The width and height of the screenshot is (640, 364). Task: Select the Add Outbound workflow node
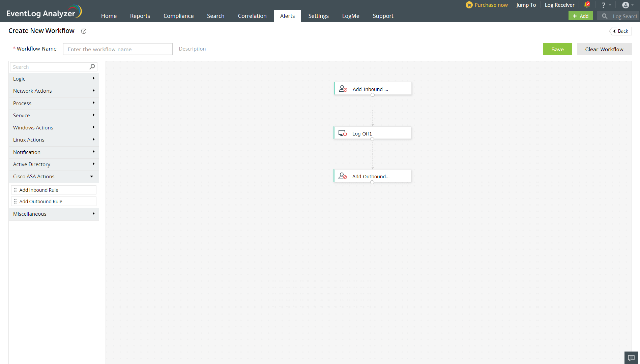point(372,176)
